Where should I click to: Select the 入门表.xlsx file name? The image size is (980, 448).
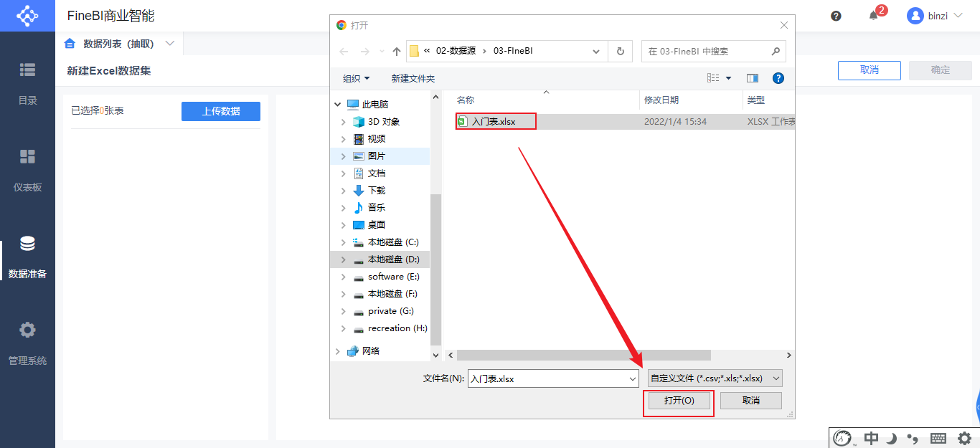(x=494, y=122)
